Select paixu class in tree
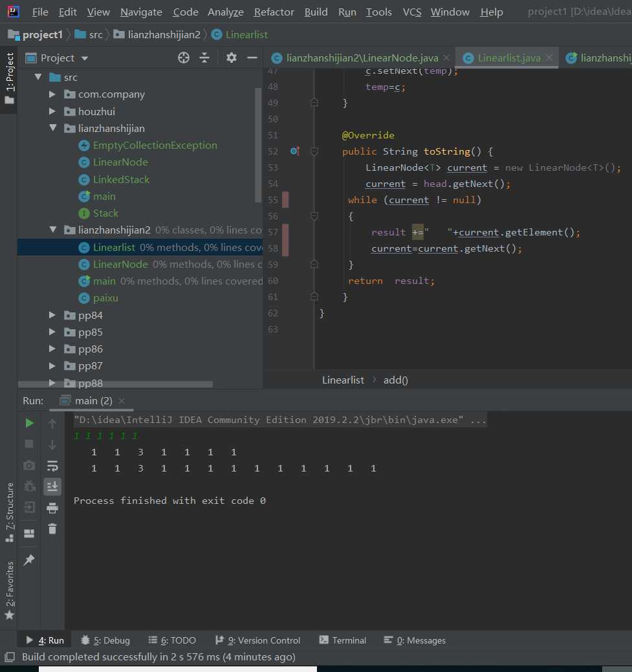The image size is (632, 672). pos(105,298)
